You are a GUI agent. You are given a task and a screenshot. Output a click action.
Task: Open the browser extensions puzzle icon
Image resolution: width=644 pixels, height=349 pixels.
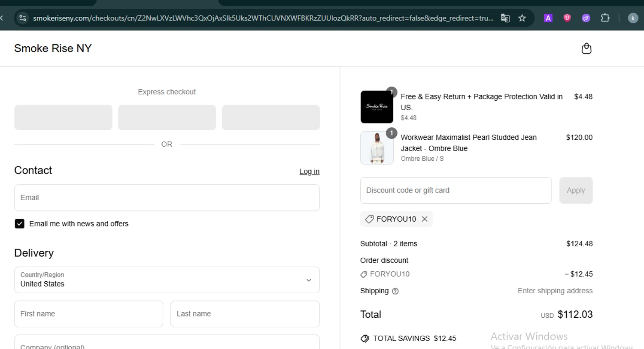point(605,18)
